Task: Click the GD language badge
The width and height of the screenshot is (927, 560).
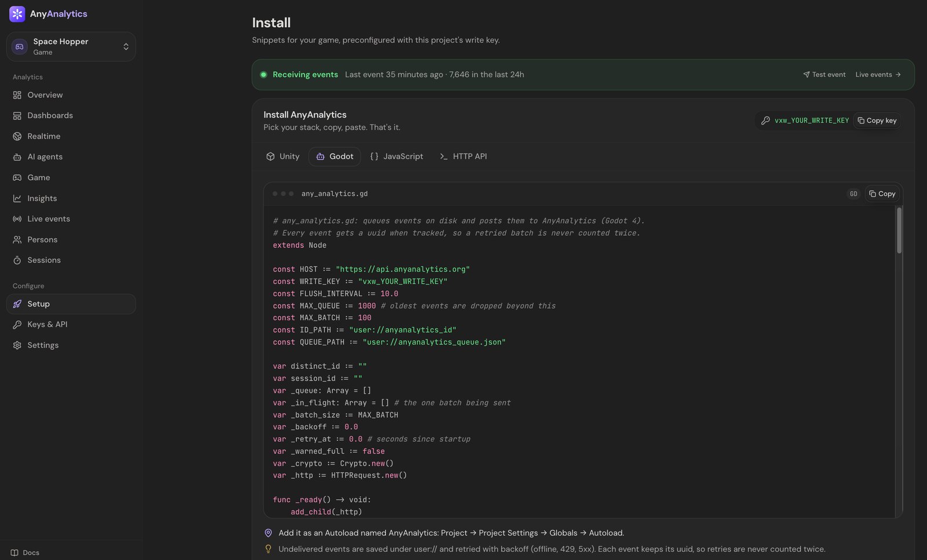Action: pos(853,194)
